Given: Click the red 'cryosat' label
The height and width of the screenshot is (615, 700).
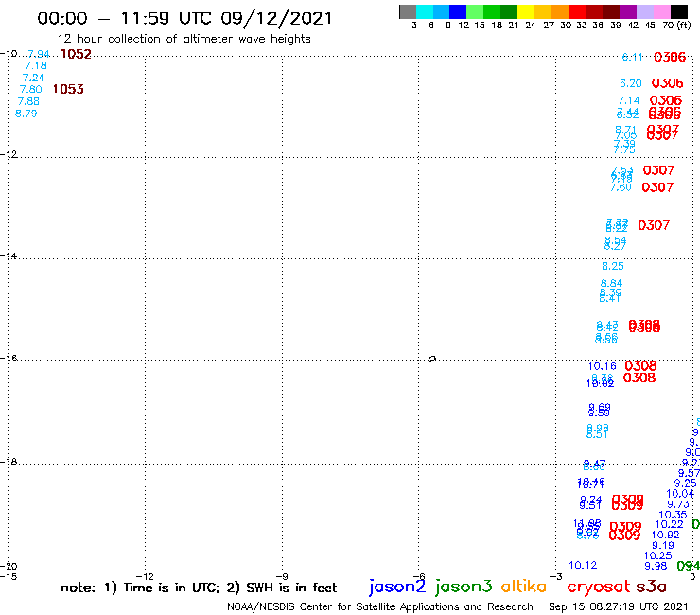Looking at the screenshot, I should click(x=599, y=587).
